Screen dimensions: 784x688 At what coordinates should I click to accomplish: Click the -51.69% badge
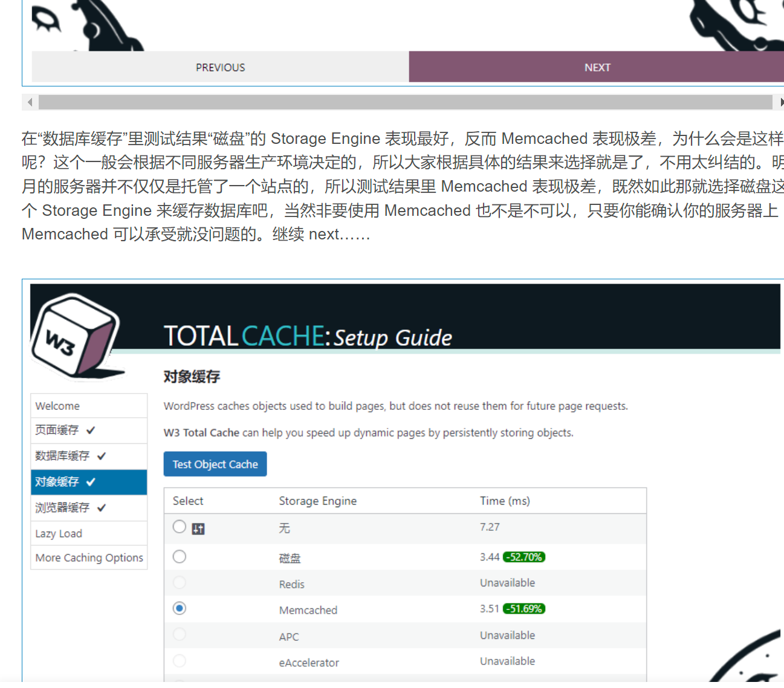[x=524, y=609]
